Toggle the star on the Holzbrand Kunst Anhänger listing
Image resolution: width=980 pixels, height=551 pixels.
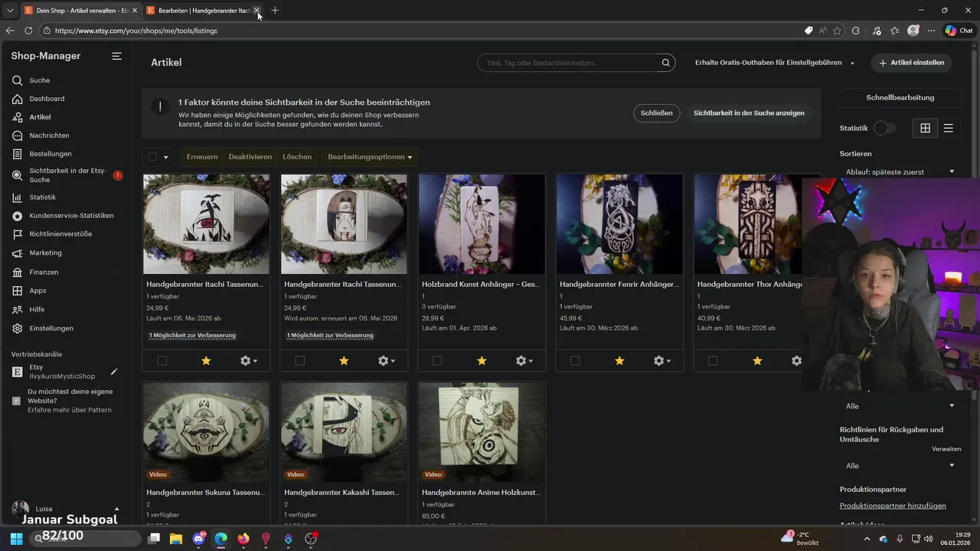(482, 361)
